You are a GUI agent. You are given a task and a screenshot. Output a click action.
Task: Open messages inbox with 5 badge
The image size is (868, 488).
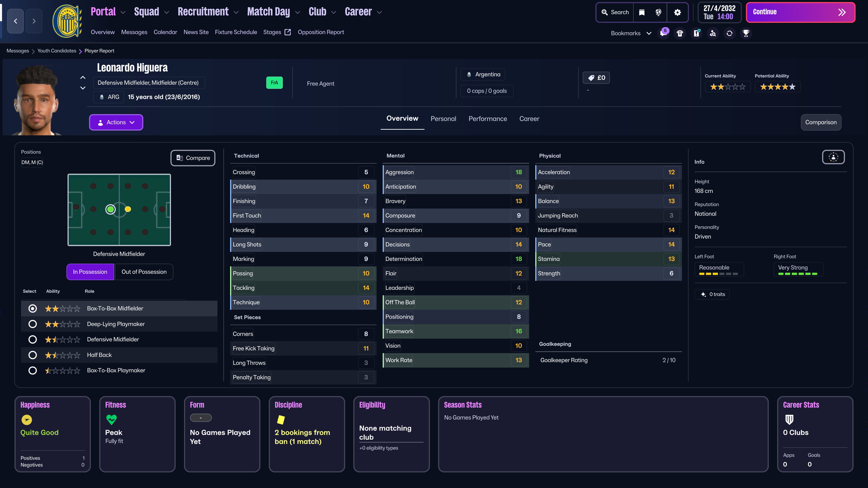[663, 33]
